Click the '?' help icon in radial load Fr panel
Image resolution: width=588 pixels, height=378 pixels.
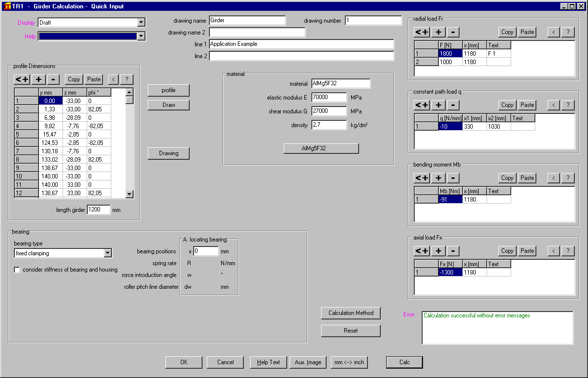pyautogui.click(x=568, y=32)
